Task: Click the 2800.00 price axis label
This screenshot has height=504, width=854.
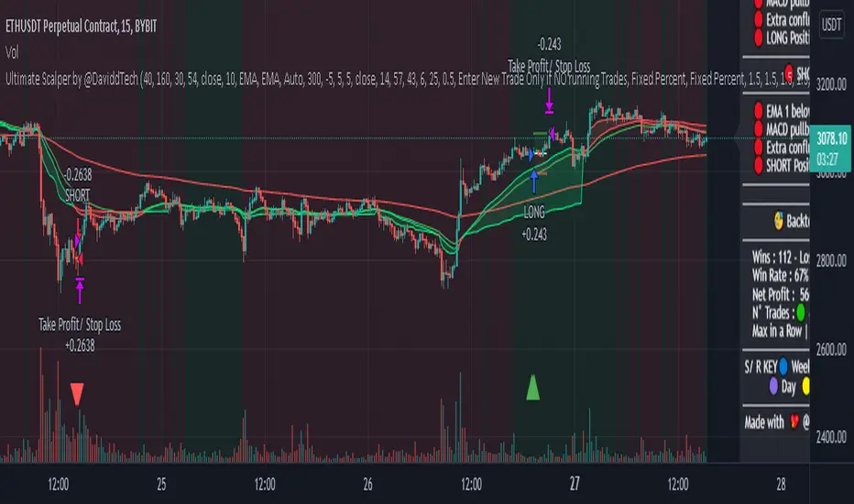Action: point(831,260)
